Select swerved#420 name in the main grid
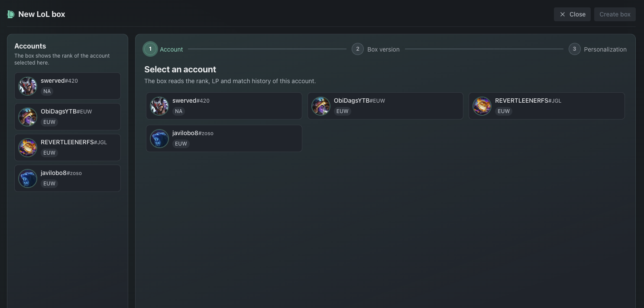 pos(191,101)
